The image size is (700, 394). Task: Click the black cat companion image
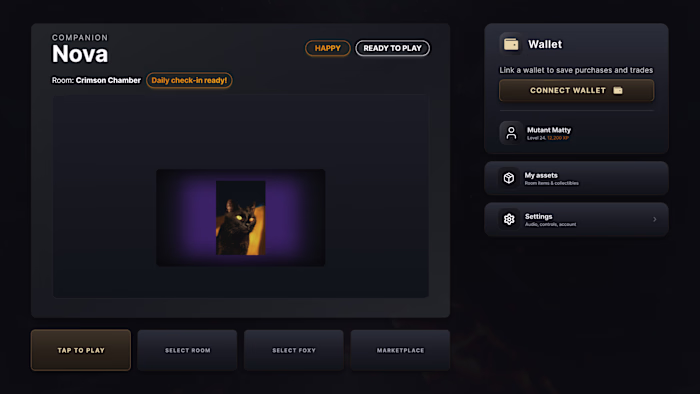(241, 218)
